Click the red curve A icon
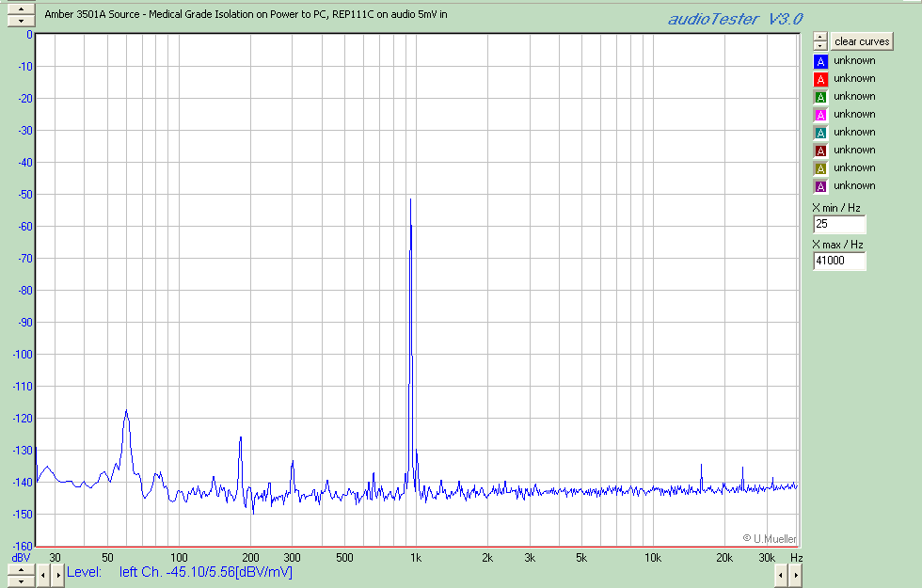Screen dimensions: 922x588 pos(820,79)
